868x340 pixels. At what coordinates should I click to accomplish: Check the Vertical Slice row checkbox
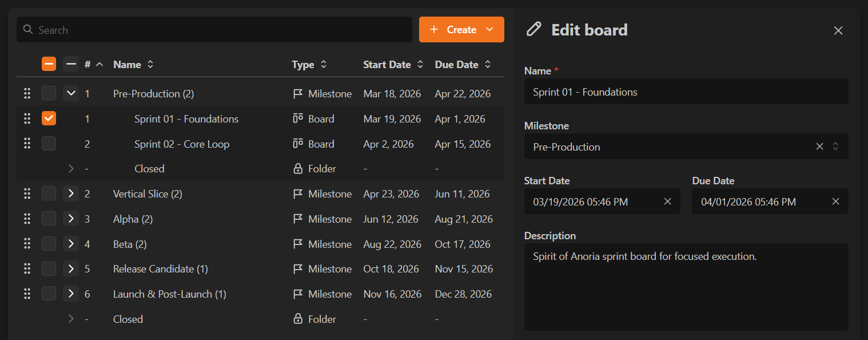[x=49, y=194]
